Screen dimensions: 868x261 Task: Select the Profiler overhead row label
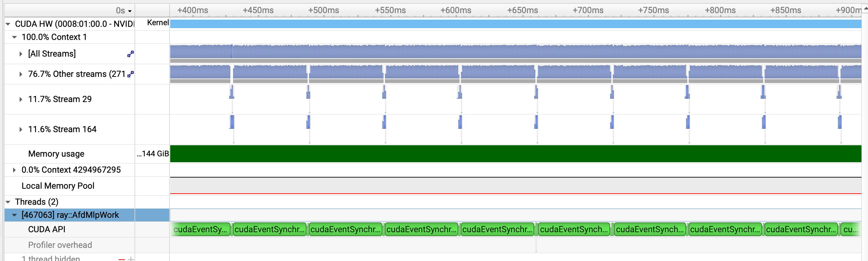[60, 245]
